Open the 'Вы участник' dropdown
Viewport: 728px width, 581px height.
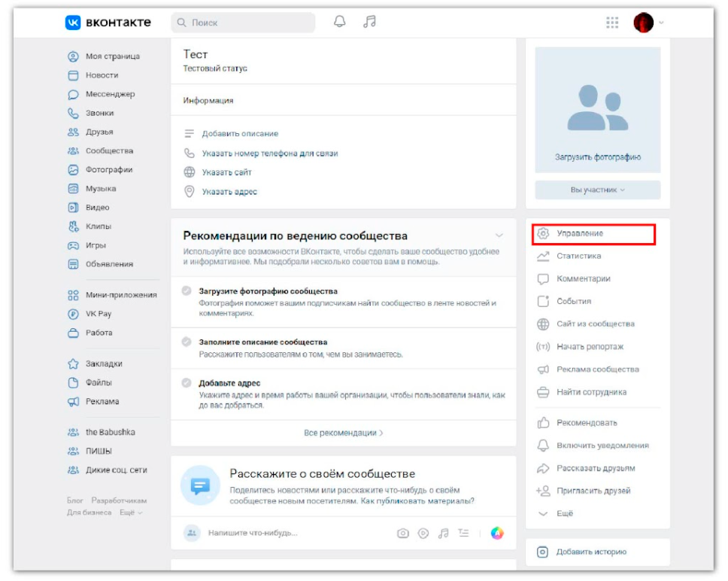597,190
